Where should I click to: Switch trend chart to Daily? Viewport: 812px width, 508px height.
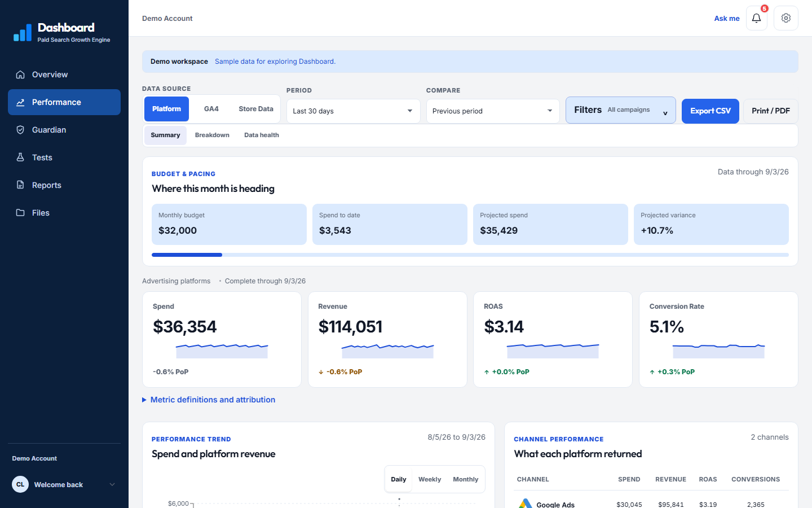pos(399,479)
